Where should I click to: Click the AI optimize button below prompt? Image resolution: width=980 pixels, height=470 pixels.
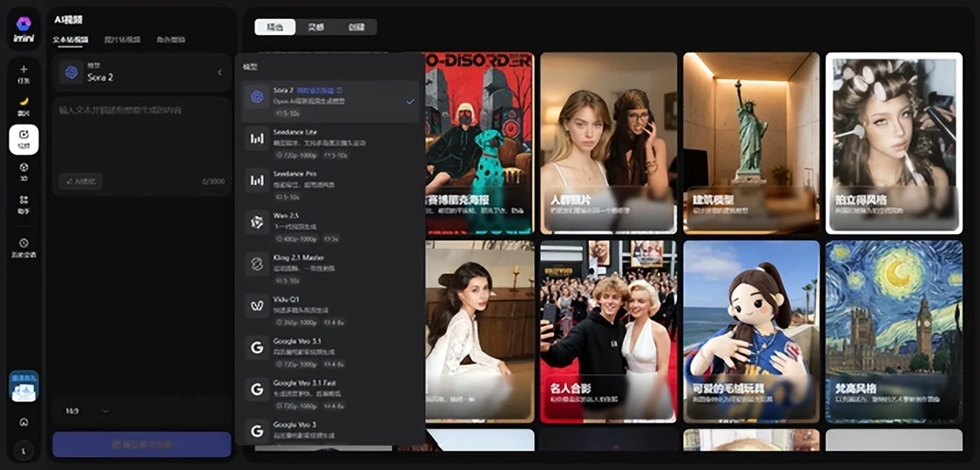(x=81, y=181)
